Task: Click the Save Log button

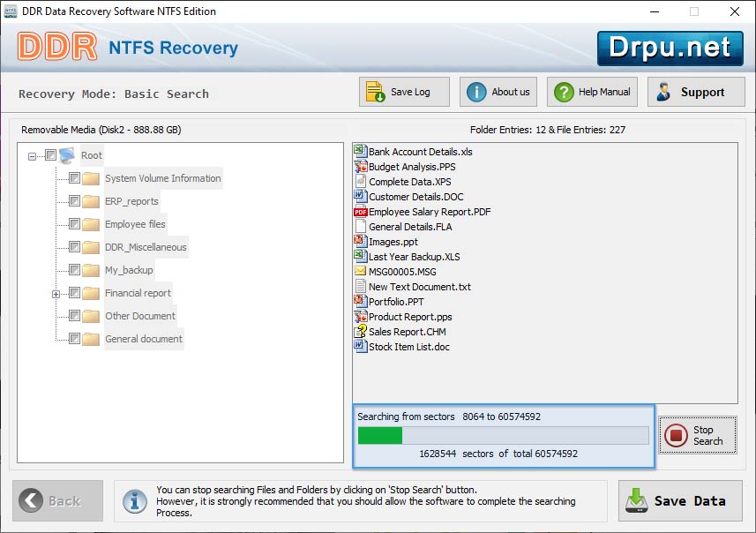Action: 404,92
